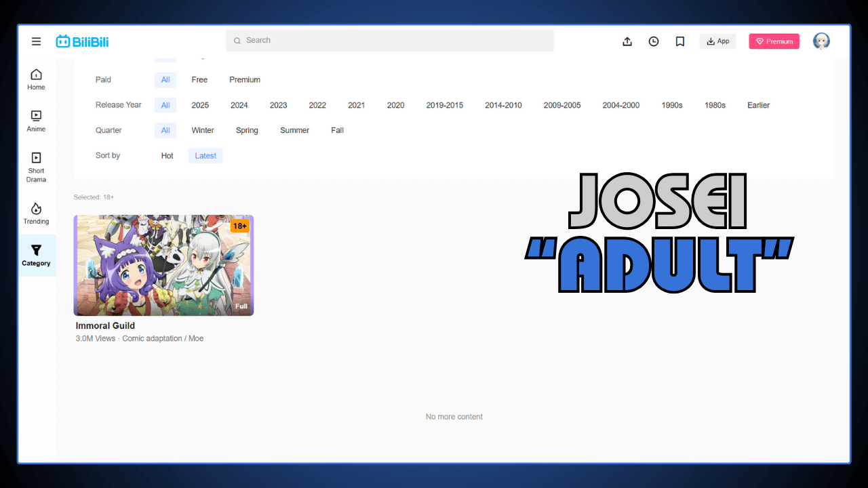Open the Category panel
Image resolution: width=868 pixels, height=488 pixels.
click(x=36, y=256)
